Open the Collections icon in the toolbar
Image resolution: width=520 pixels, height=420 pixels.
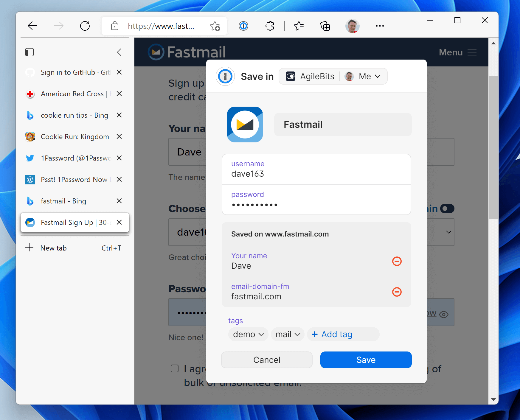pos(325,26)
